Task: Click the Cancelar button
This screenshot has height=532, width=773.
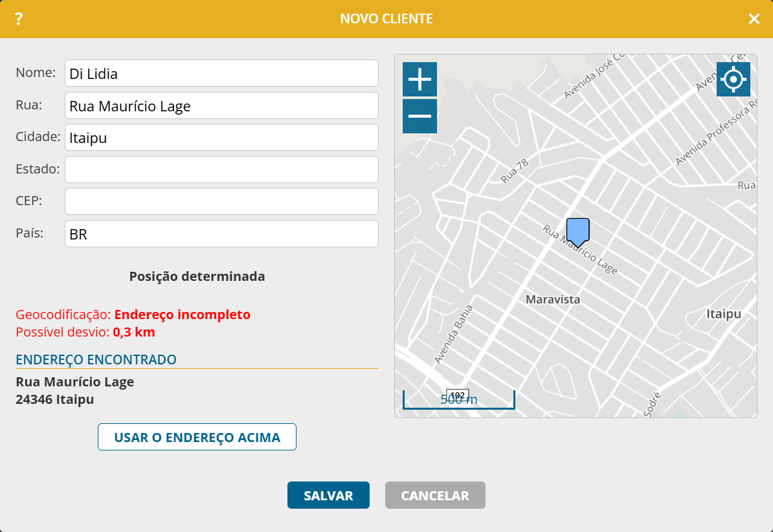Action: click(435, 496)
